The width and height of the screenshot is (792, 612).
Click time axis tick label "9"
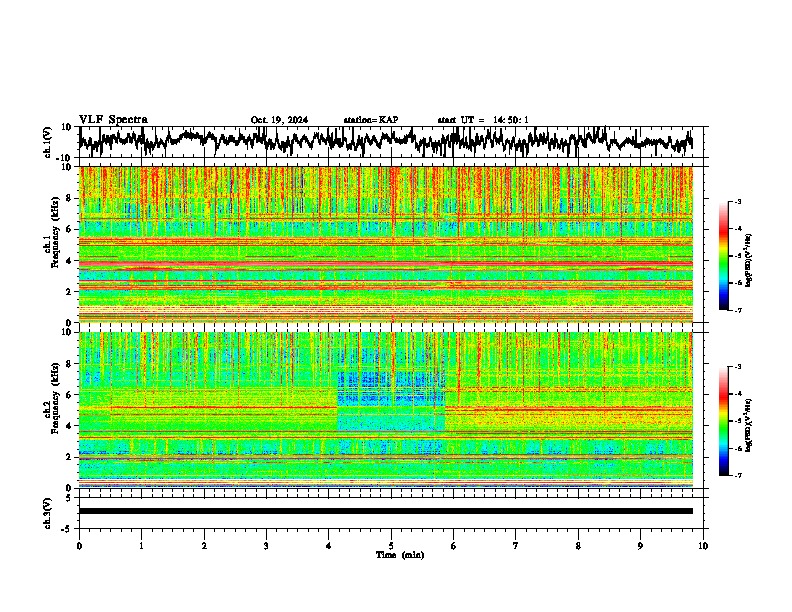pyautogui.click(x=640, y=546)
